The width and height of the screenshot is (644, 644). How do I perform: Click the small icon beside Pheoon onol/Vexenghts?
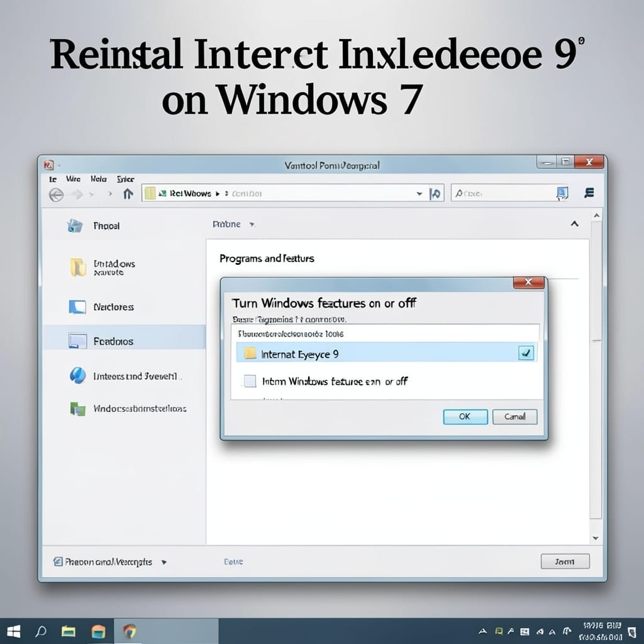point(58,562)
